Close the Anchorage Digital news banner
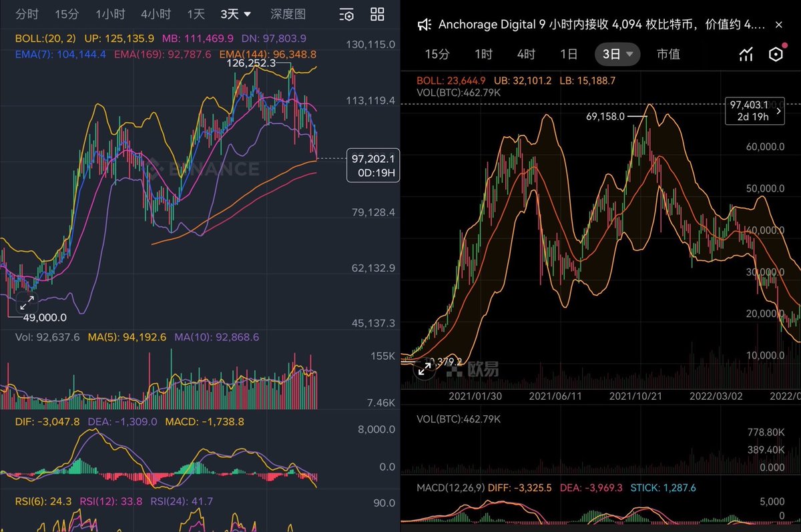The image size is (801, 532). (778, 25)
